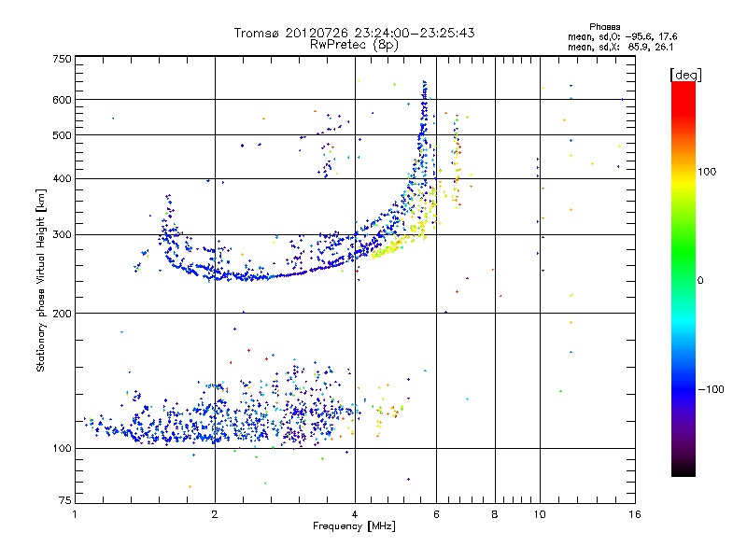Click the "Phases" header text
747x560 pixels.
coord(604,27)
